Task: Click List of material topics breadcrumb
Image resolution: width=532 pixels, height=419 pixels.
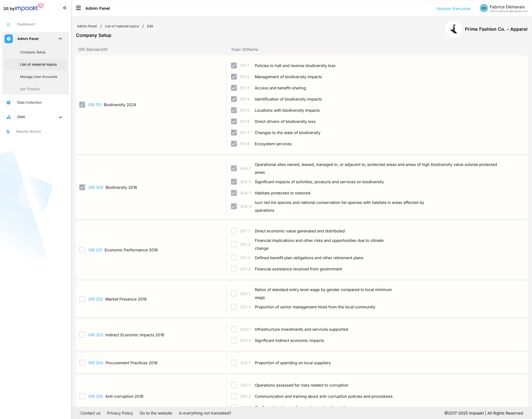Action: (122, 26)
